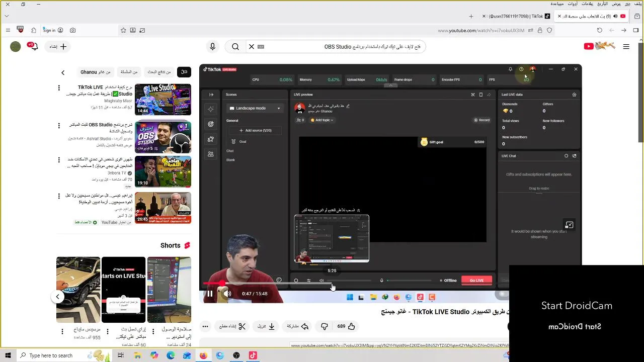
Task: Open the YouTube account avatar
Action: coord(16,47)
